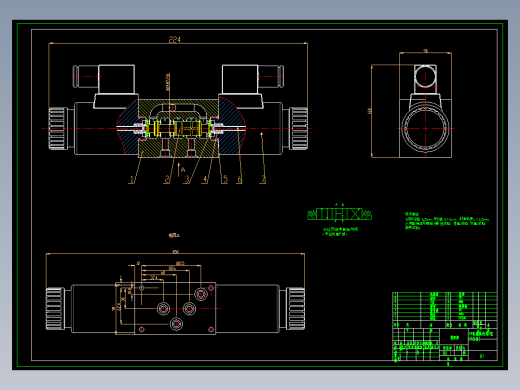
Task: Select part callout number 2
Action: click(x=167, y=180)
